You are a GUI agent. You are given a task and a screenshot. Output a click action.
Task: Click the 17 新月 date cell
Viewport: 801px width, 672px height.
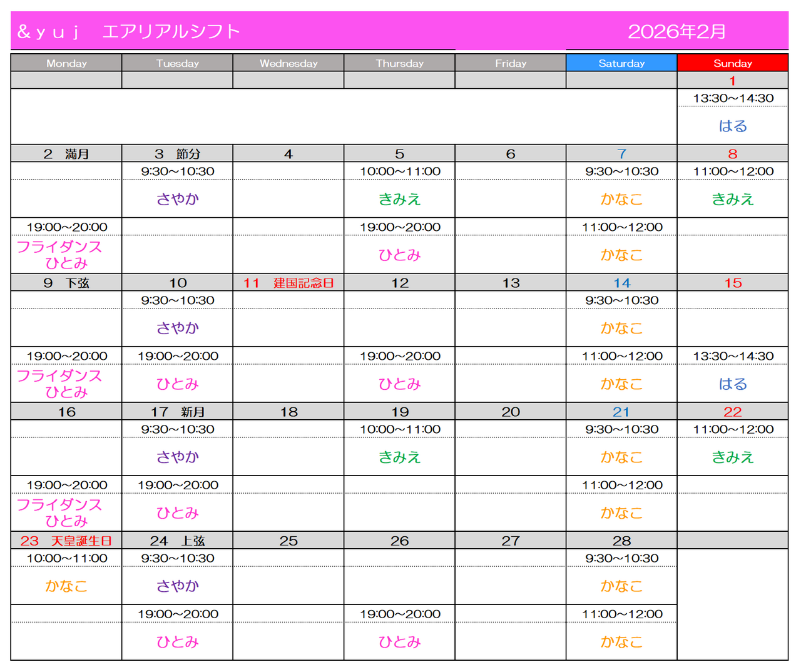tap(178, 412)
